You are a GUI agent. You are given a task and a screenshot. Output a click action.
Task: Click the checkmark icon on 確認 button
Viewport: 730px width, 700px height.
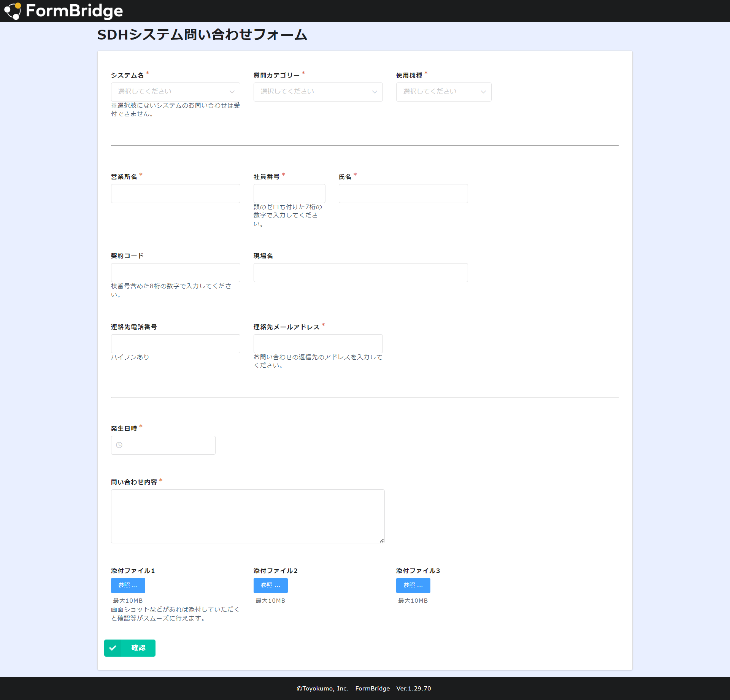tap(113, 648)
